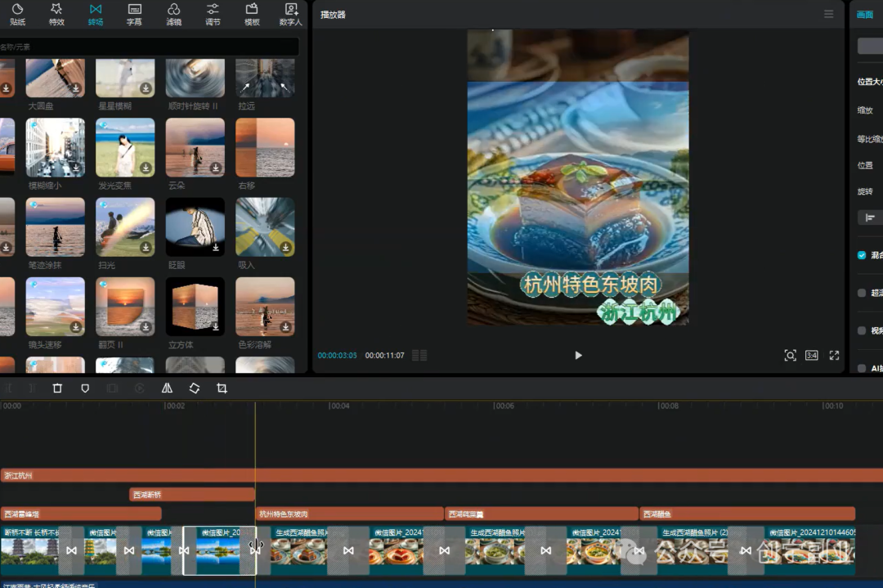Click the 画面 tab in the right panel
This screenshot has width=883, height=588.
[x=865, y=15]
